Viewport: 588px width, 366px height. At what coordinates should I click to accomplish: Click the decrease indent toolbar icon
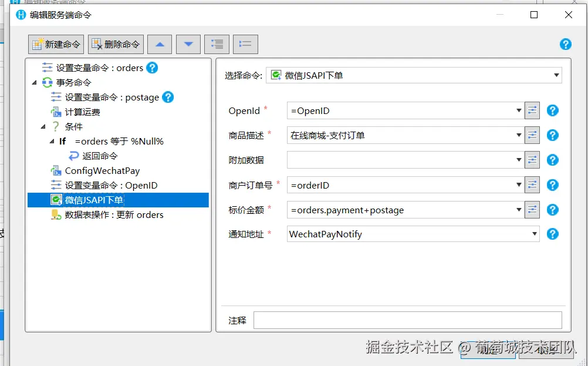click(x=245, y=45)
